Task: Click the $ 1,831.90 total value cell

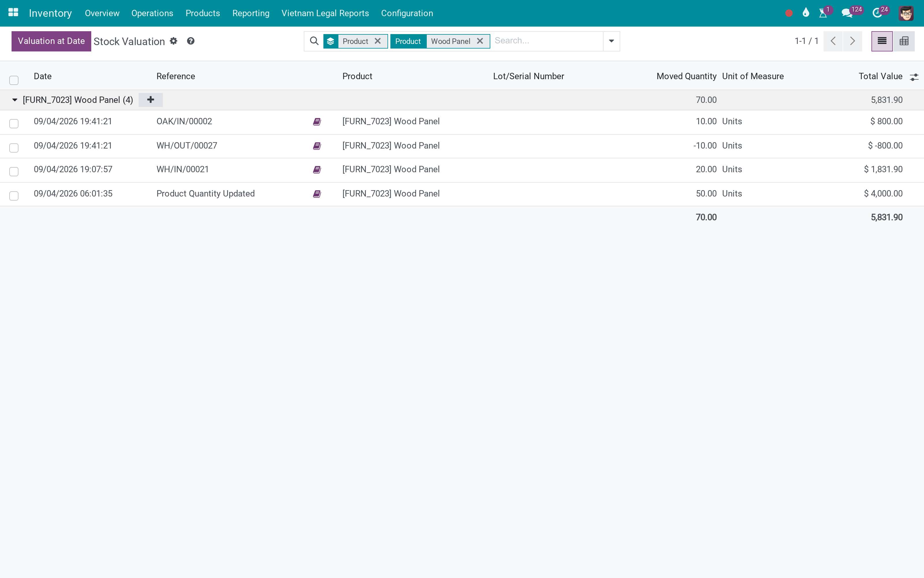Action: coord(883,169)
